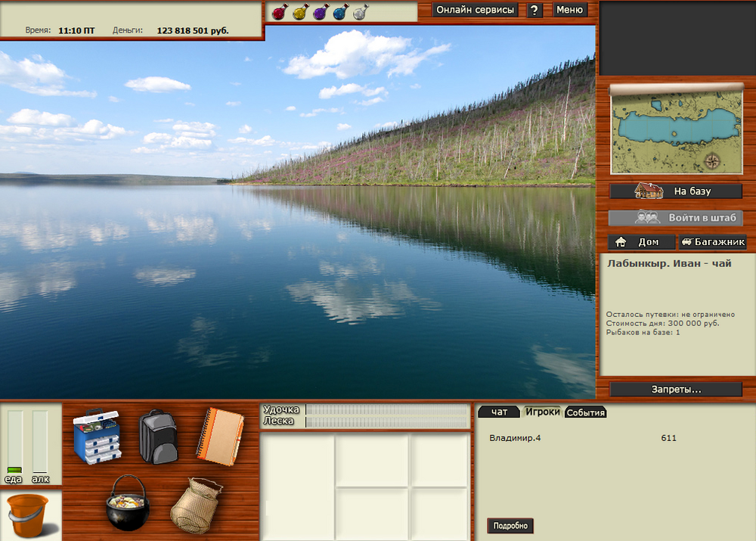Select the purple potion flask
Screen dimensions: 756x541
[320, 12]
